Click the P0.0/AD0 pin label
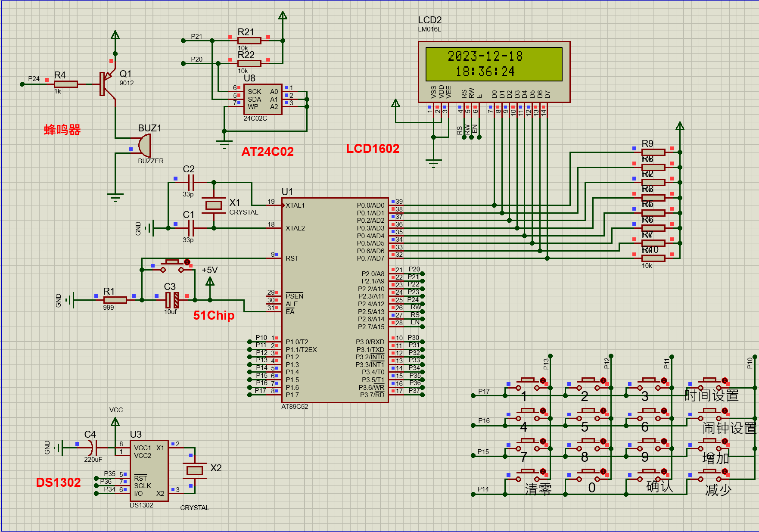The width and height of the screenshot is (759, 532). pyautogui.click(x=370, y=205)
